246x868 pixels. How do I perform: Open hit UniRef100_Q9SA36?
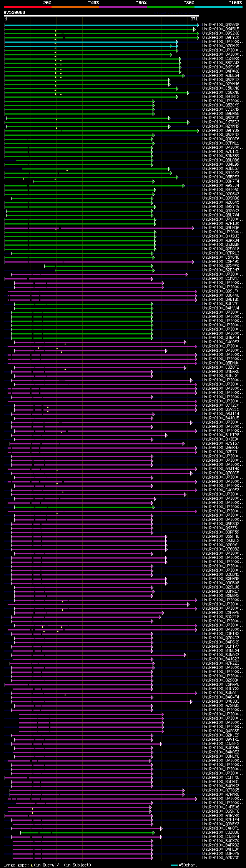(x=221, y=198)
